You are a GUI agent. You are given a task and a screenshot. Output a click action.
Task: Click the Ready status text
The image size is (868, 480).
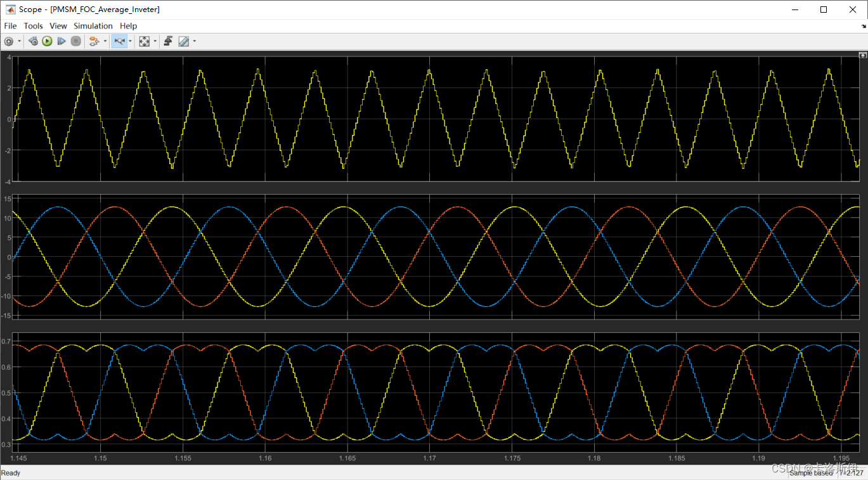(x=11, y=473)
